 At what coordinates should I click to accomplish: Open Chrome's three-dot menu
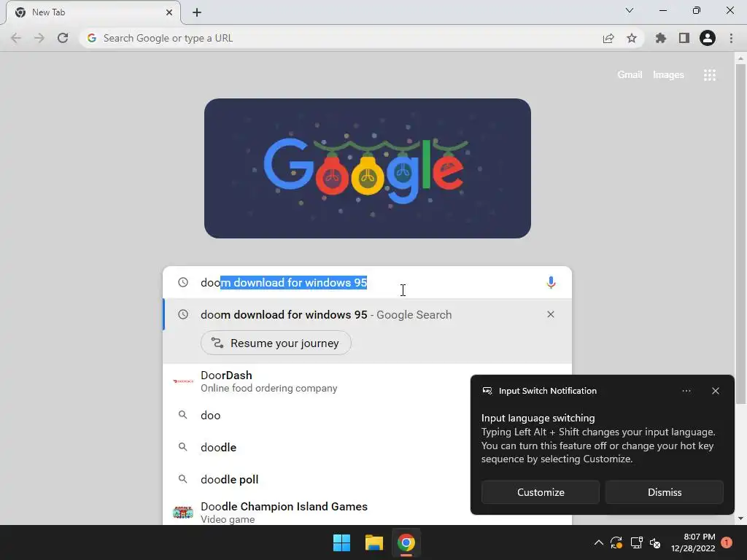[x=731, y=38]
